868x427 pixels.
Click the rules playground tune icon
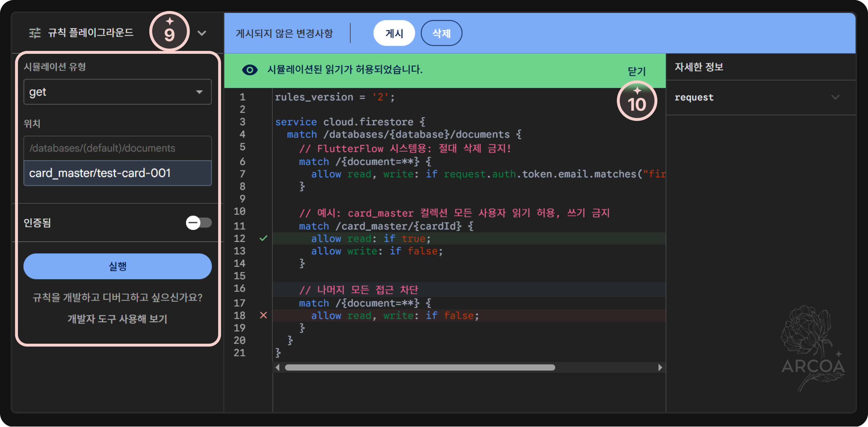[x=35, y=33]
